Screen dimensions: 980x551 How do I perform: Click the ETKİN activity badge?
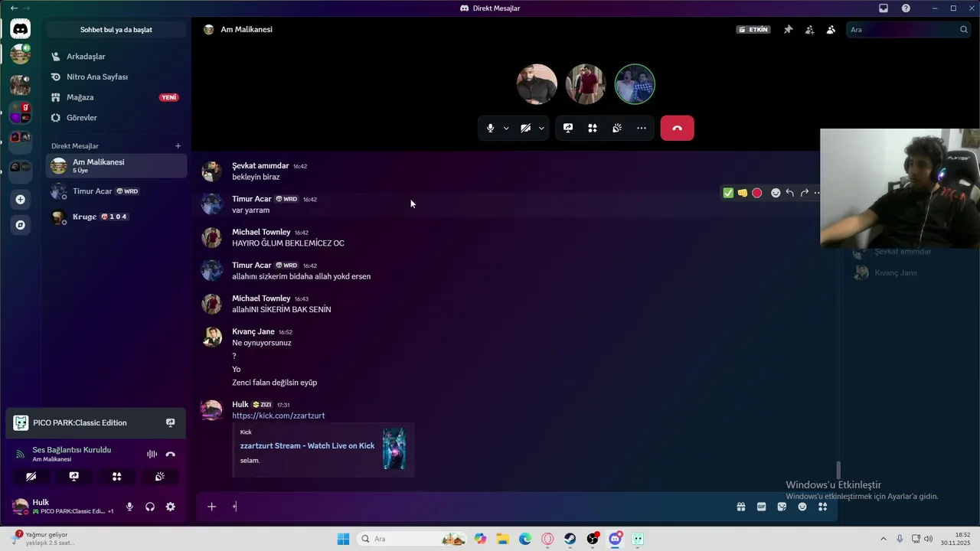tap(753, 30)
